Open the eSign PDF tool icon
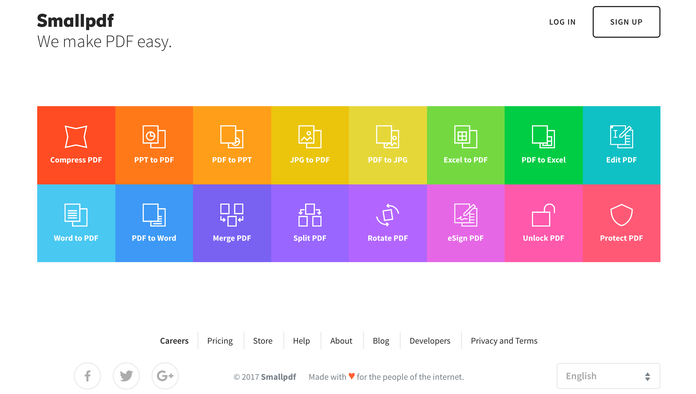Viewport: 696px width, 394px height. (466, 215)
